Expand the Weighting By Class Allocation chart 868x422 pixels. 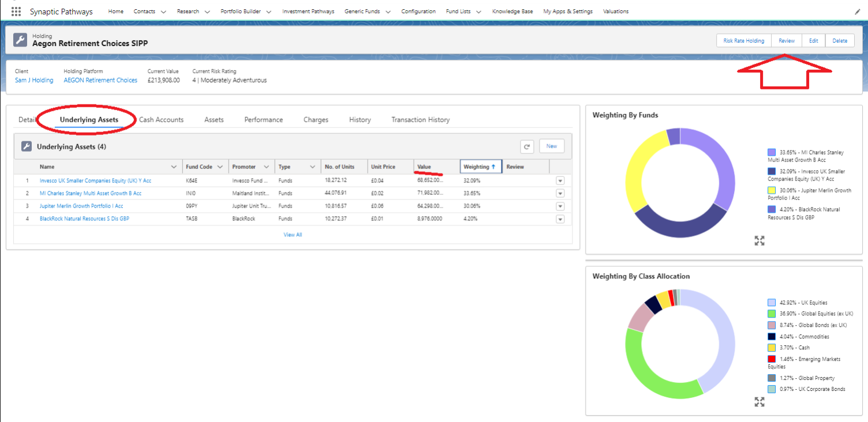point(759,401)
